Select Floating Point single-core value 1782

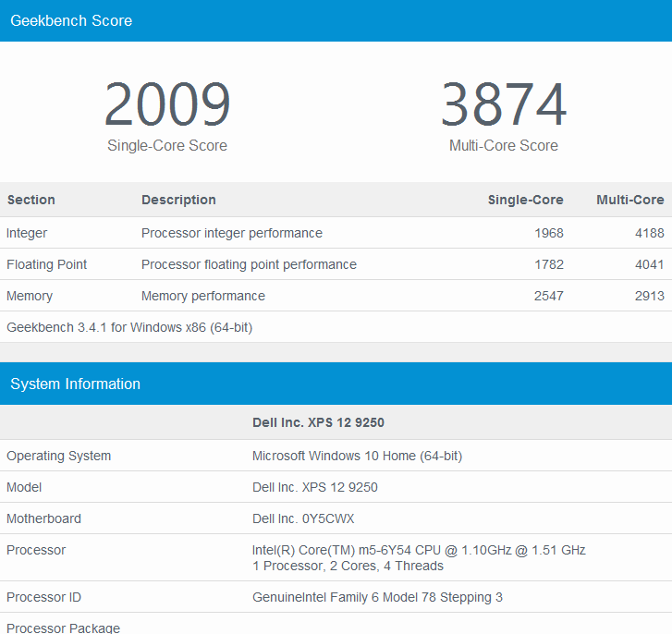coord(549,264)
